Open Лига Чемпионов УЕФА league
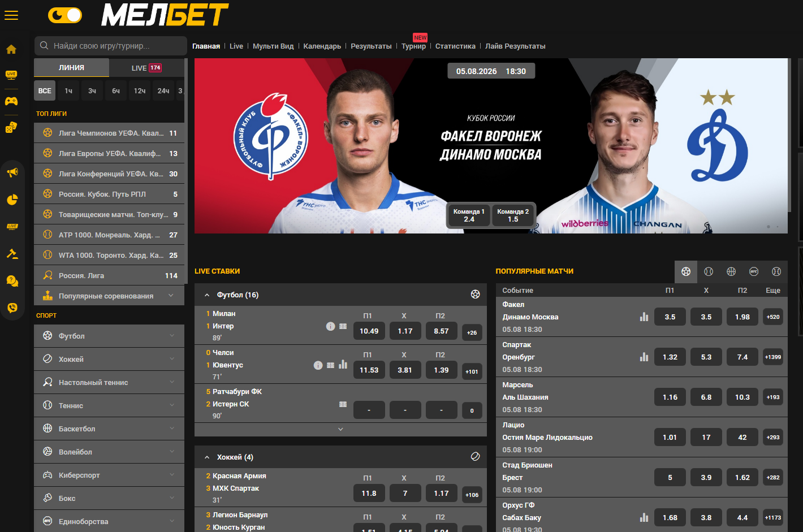The width and height of the screenshot is (803, 532). click(x=109, y=133)
